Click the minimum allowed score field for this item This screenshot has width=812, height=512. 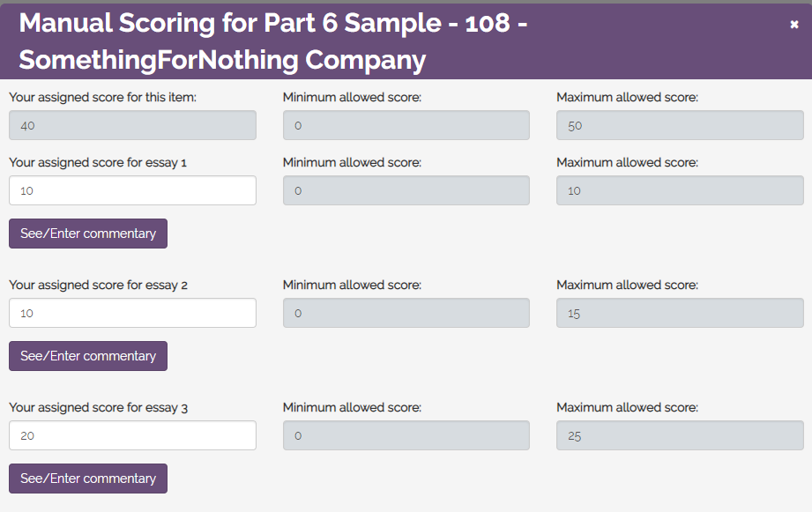coord(406,124)
